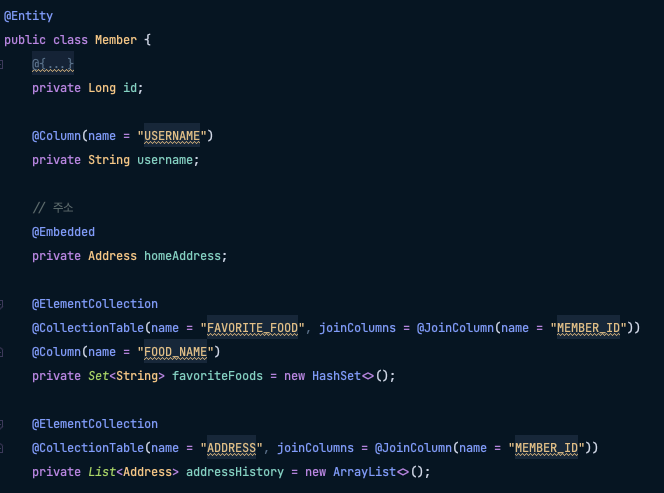Click MEMBER_ID in the ADDRESS CollectionTable line
Viewport: 664px width, 493px height.
tap(547, 448)
